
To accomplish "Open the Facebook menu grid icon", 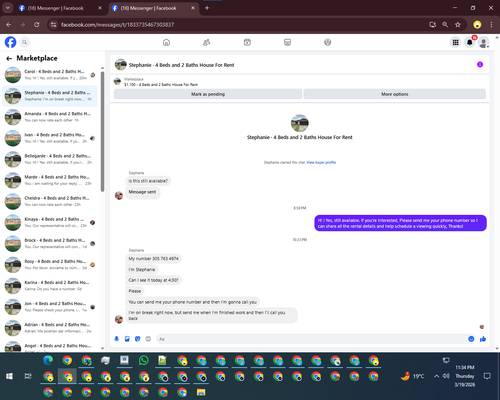I will coord(455,42).
